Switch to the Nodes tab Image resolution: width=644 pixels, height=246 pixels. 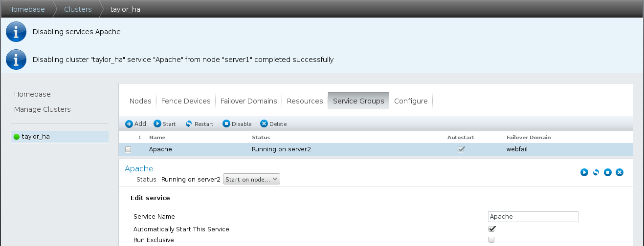(140, 101)
